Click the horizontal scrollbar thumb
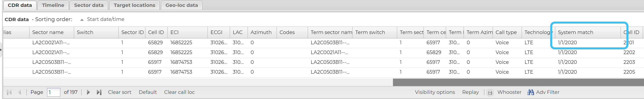The height and width of the screenshot is (99, 644). tap(518, 82)
